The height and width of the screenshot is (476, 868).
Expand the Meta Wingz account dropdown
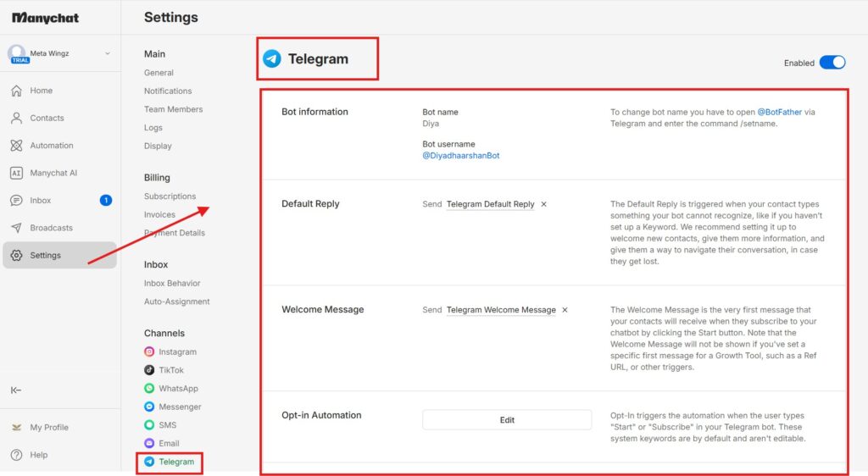coord(108,53)
